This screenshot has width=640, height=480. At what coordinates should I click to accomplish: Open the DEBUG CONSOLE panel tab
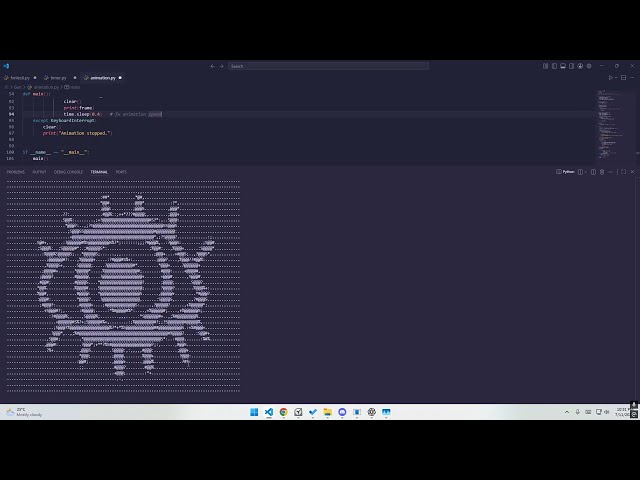68,172
